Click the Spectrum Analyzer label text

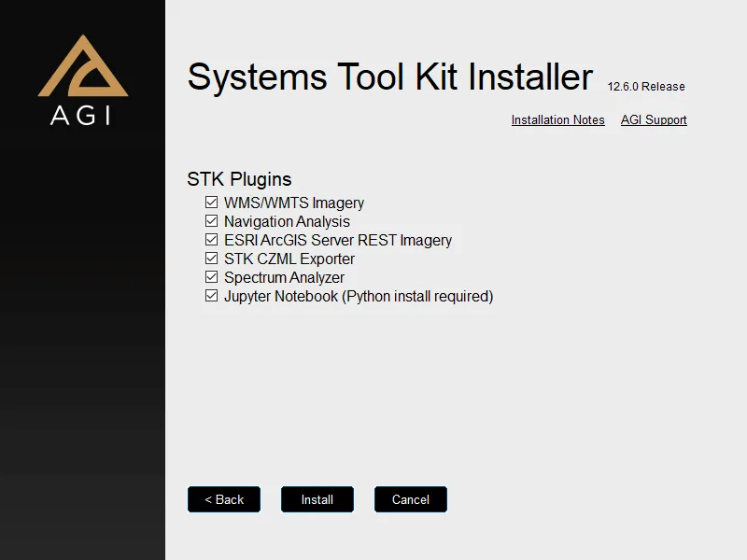click(x=284, y=277)
